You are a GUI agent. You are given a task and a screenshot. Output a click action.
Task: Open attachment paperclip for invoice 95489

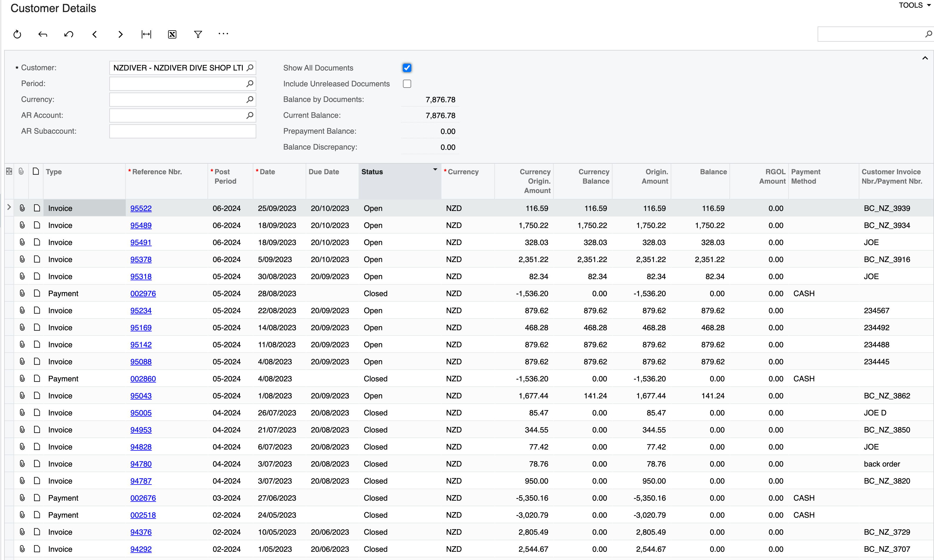22,225
